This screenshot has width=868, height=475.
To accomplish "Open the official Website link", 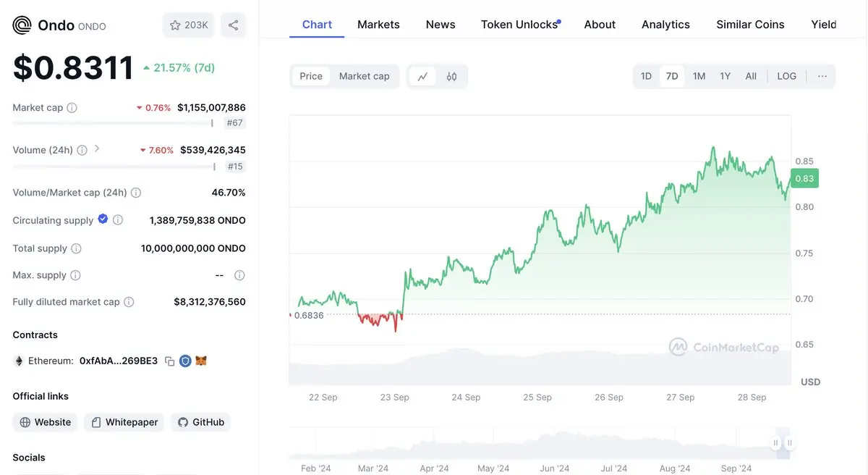I will 46,422.
